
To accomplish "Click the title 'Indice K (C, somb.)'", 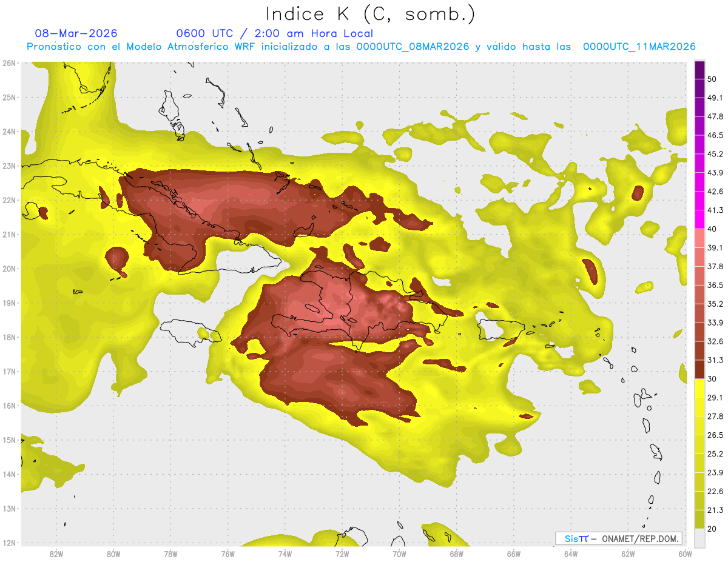I will (x=370, y=14).
